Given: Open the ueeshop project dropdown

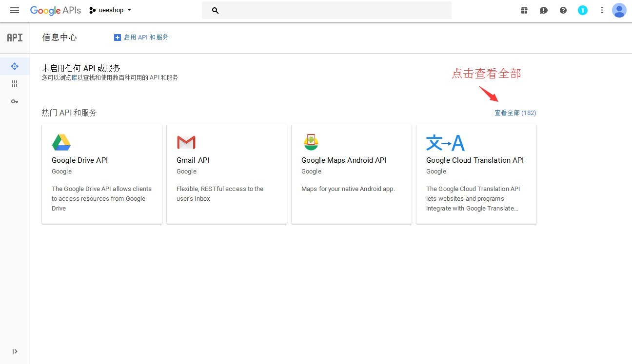Looking at the screenshot, I should coord(111,10).
